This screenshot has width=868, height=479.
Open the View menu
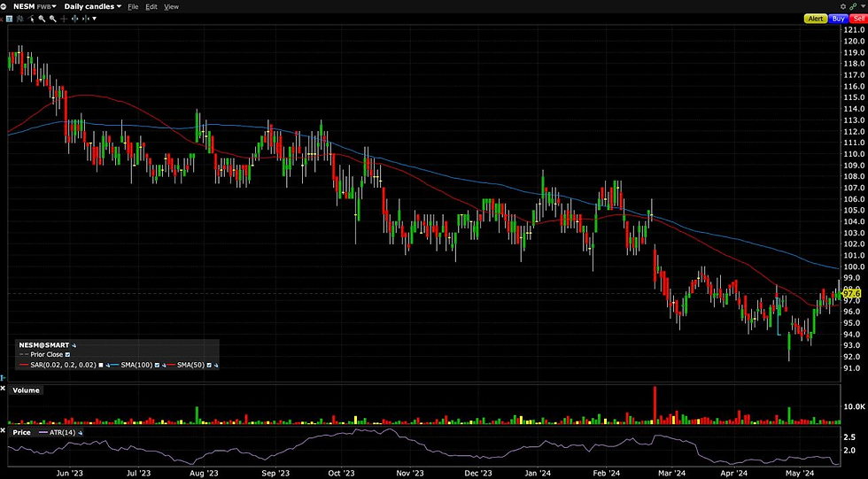click(x=171, y=6)
